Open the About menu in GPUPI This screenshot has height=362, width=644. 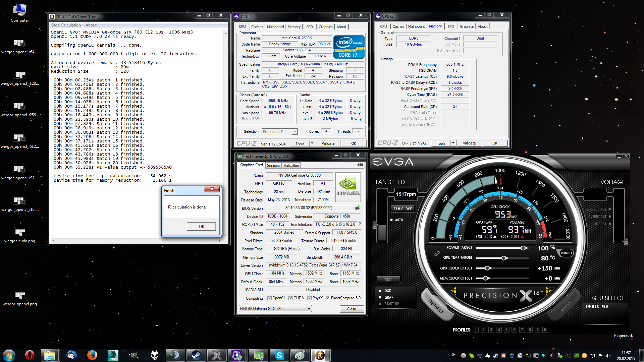91,25
